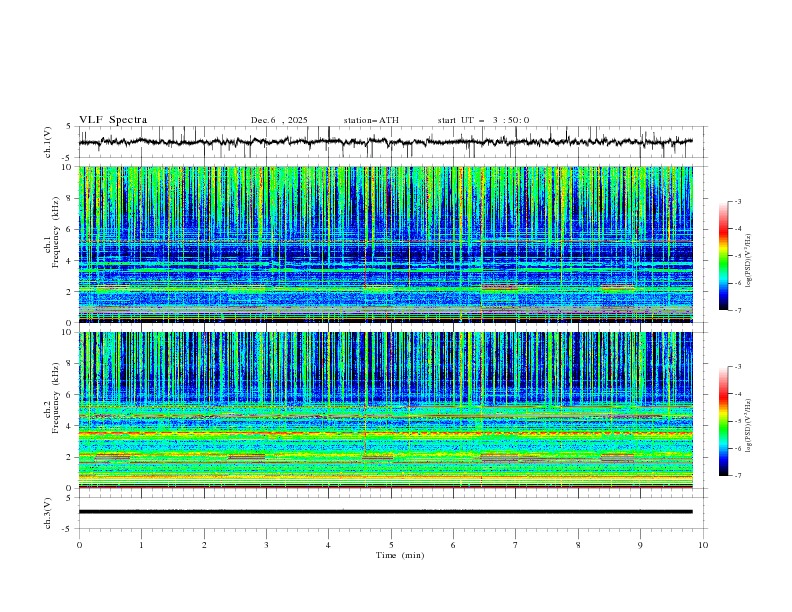
Task: Click the "station=ATH" header text
Action: 371,120
